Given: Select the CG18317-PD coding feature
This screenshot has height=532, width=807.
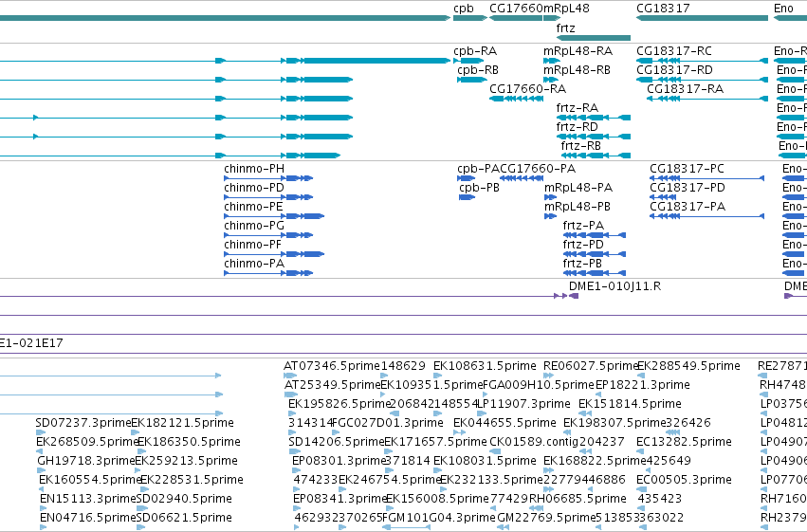Looking at the screenshot, I should [663, 197].
